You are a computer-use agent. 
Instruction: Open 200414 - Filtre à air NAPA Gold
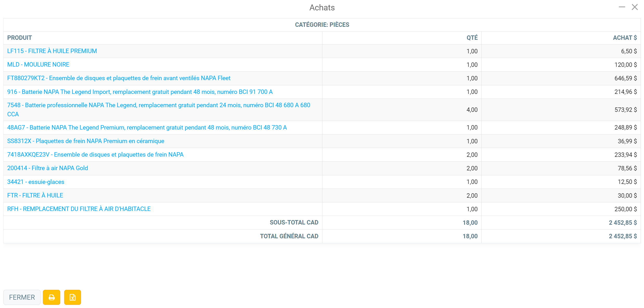click(48, 168)
